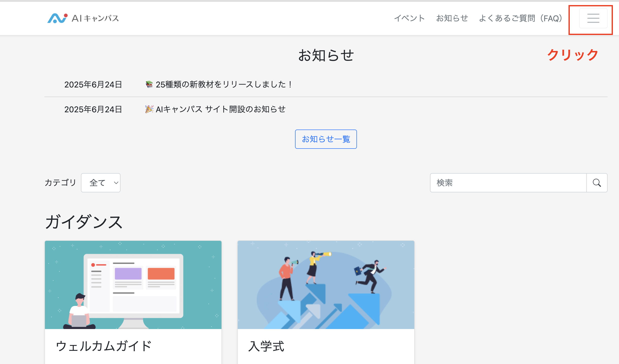Click the AIキャンパス site name text
The image size is (619, 364).
(x=95, y=18)
